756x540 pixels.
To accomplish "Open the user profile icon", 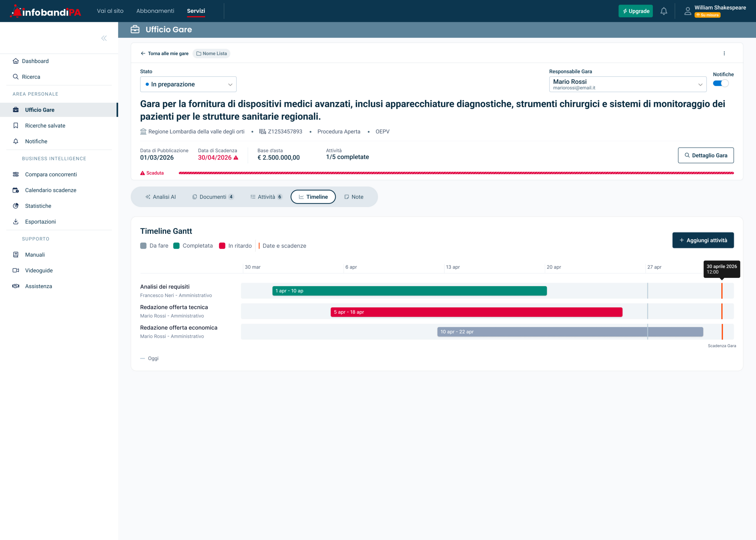I will click(687, 11).
